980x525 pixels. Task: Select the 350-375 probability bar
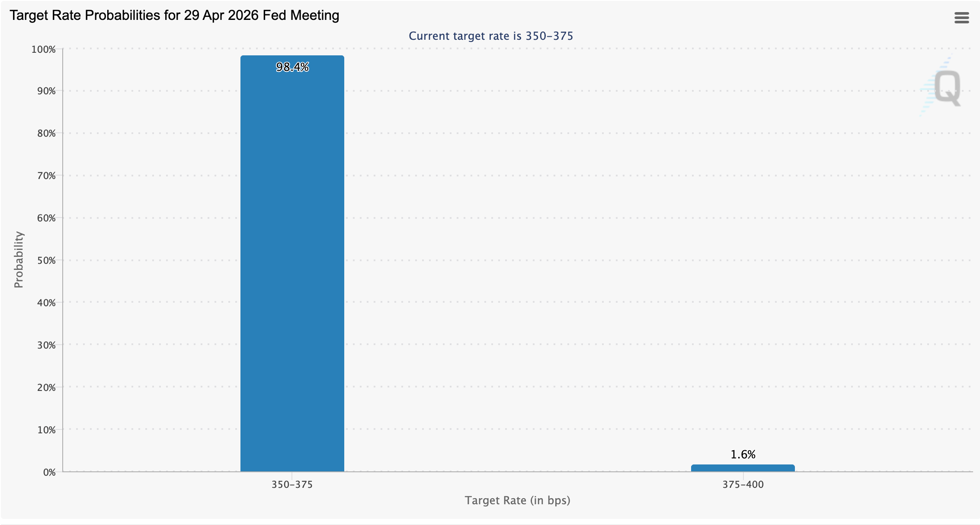292,259
